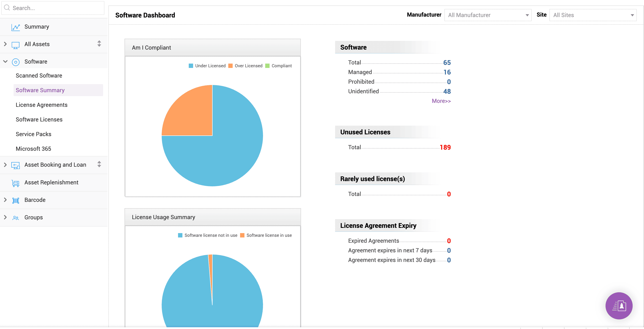Open Software Licenses page
Image resolution: width=644 pixels, height=329 pixels.
pyautogui.click(x=39, y=119)
